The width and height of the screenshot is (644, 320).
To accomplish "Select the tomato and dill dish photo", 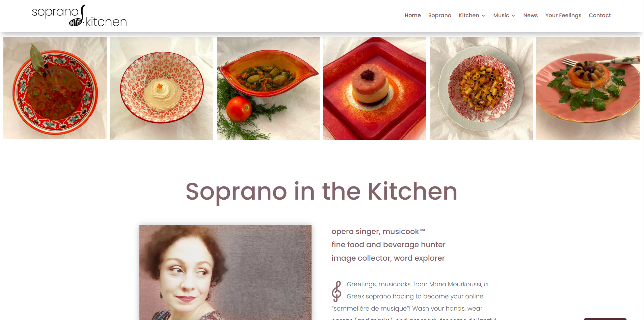I will 268,88.
